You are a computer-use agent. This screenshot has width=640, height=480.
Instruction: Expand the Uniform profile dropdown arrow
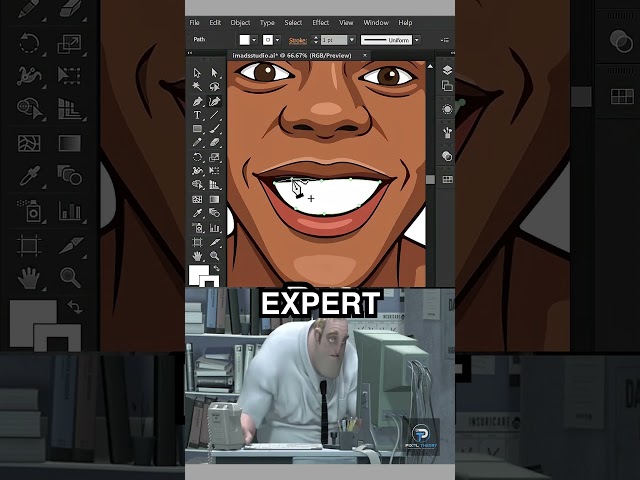(x=417, y=40)
